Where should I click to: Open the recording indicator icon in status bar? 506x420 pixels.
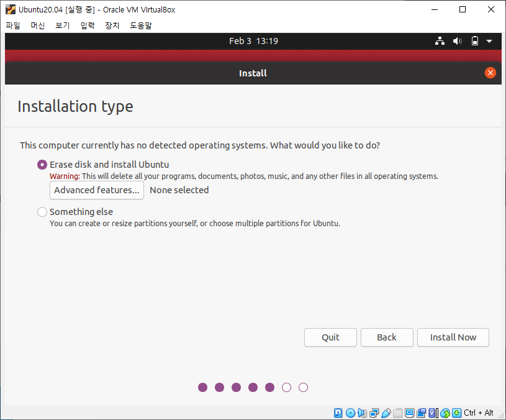(421, 413)
